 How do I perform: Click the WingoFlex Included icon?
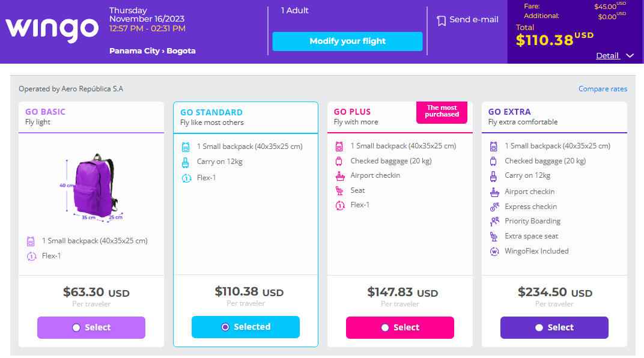[x=494, y=251]
